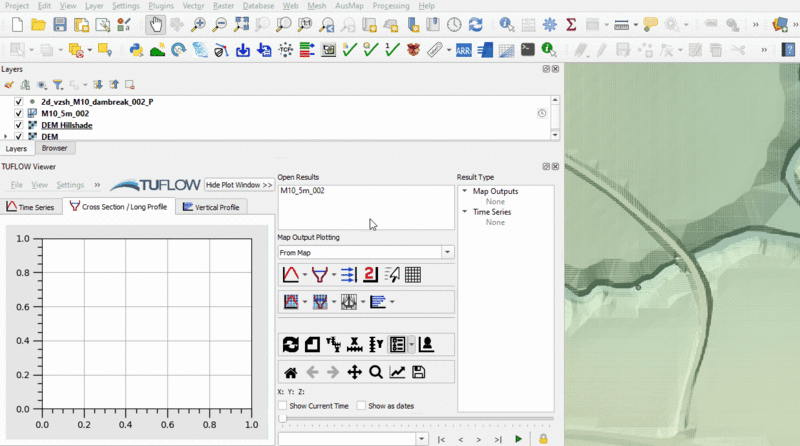Uncheck the DEM Hillshade layer visibility
The width and height of the screenshot is (800, 446).
pos(18,125)
